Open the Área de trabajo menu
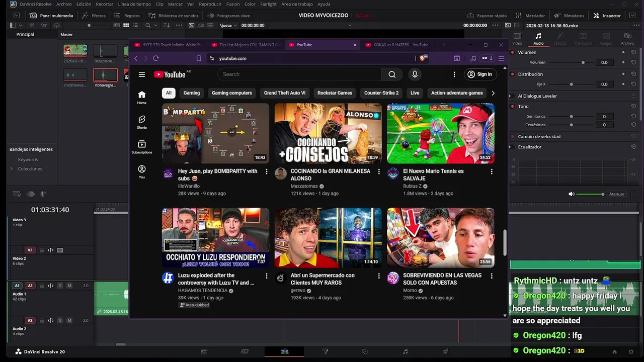The width and height of the screenshot is (644, 362). pyautogui.click(x=297, y=4)
